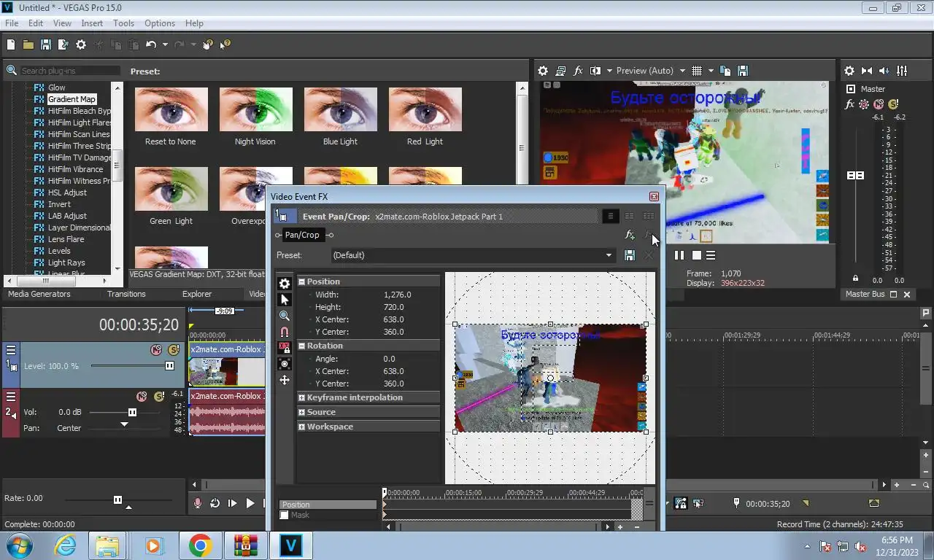The width and height of the screenshot is (934, 560).
Task: Expand Keyframe interpolation section
Action: coord(302,397)
